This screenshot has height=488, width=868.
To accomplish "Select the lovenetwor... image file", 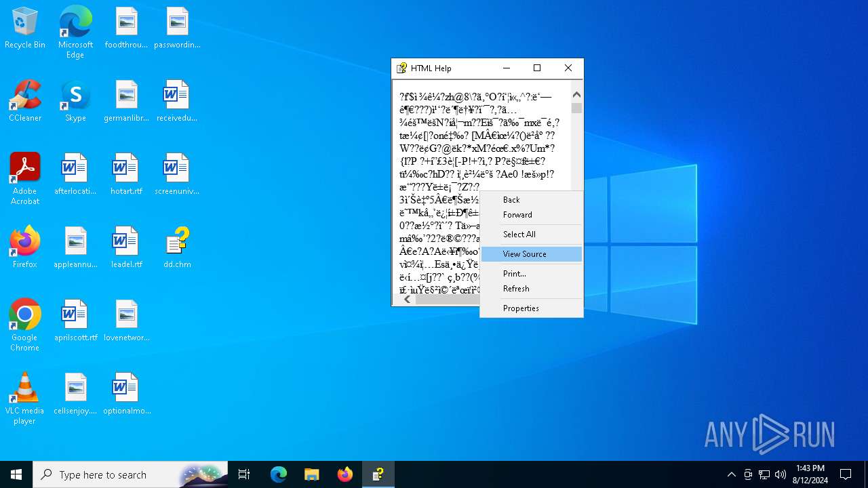I will [x=126, y=321].
